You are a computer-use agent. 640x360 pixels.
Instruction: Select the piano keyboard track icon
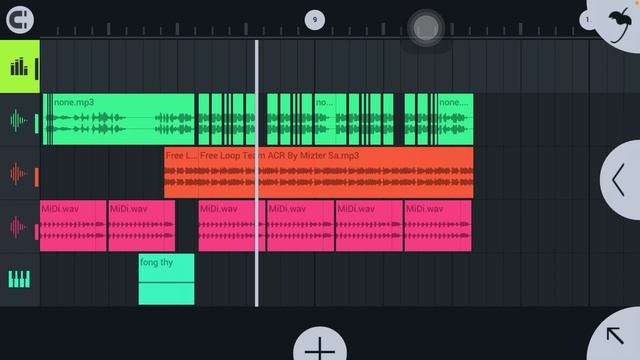pos(19,280)
